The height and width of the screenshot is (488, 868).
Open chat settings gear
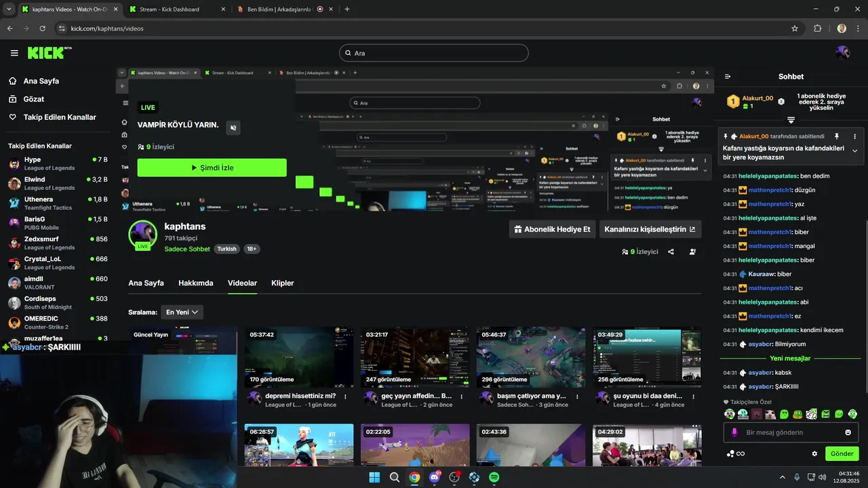(814, 453)
